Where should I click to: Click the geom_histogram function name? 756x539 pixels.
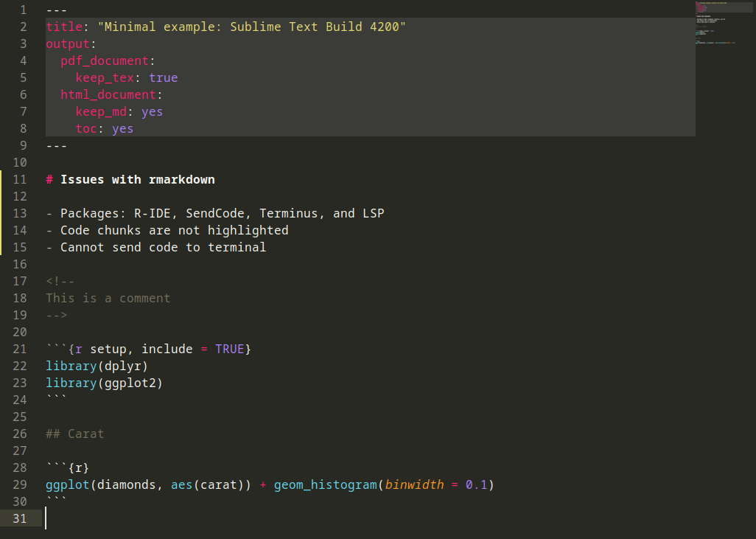pos(325,485)
